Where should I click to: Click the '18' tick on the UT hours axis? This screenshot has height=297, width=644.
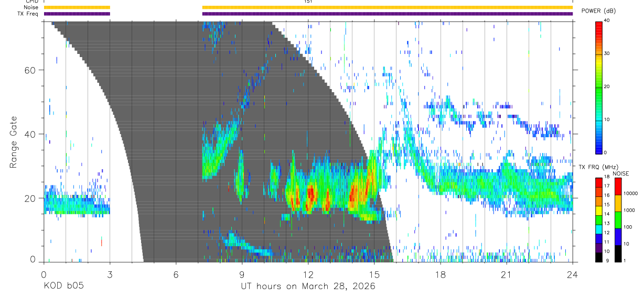click(440, 274)
